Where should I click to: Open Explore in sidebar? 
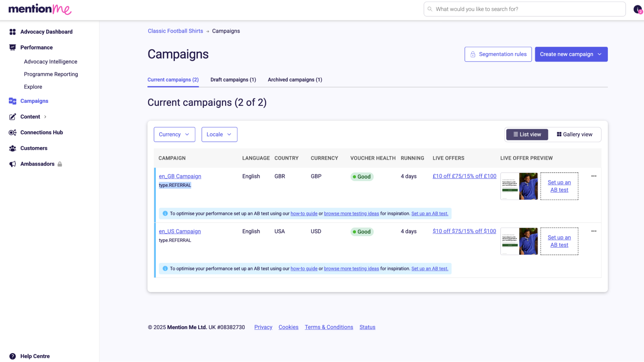coord(33,87)
